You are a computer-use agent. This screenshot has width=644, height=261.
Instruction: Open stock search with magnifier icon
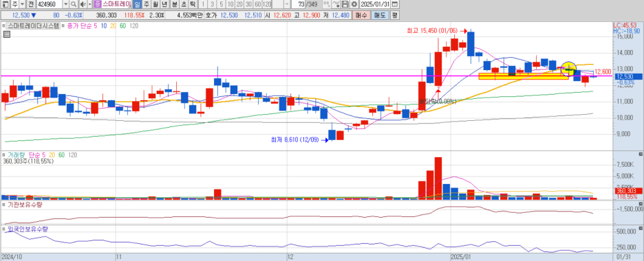[x=74, y=5]
